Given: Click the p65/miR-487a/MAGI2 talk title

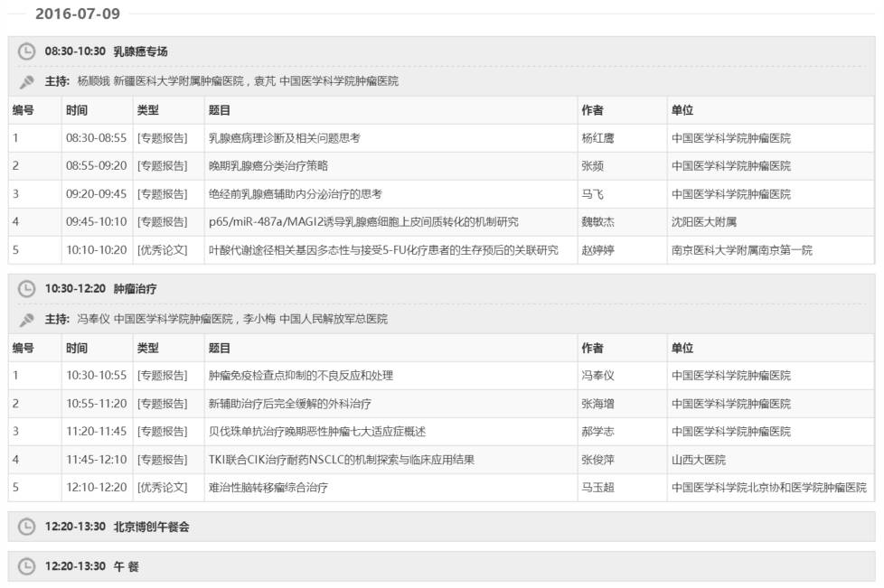Looking at the screenshot, I should coord(363,222).
